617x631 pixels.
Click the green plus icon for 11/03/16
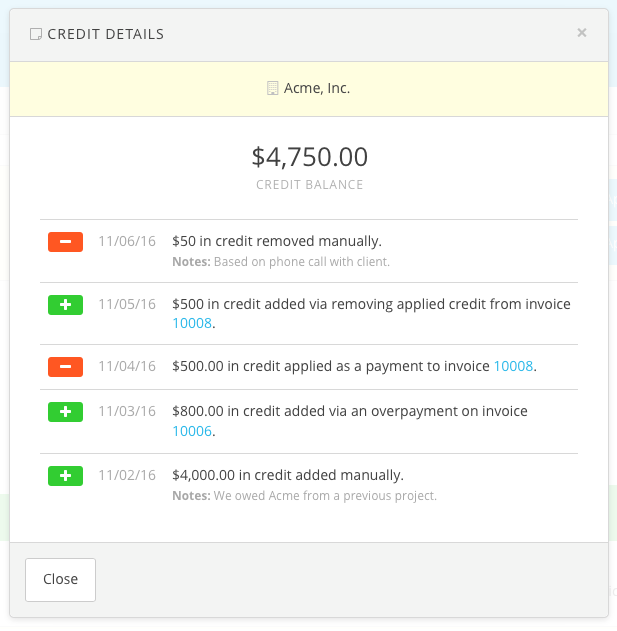click(66, 412)
